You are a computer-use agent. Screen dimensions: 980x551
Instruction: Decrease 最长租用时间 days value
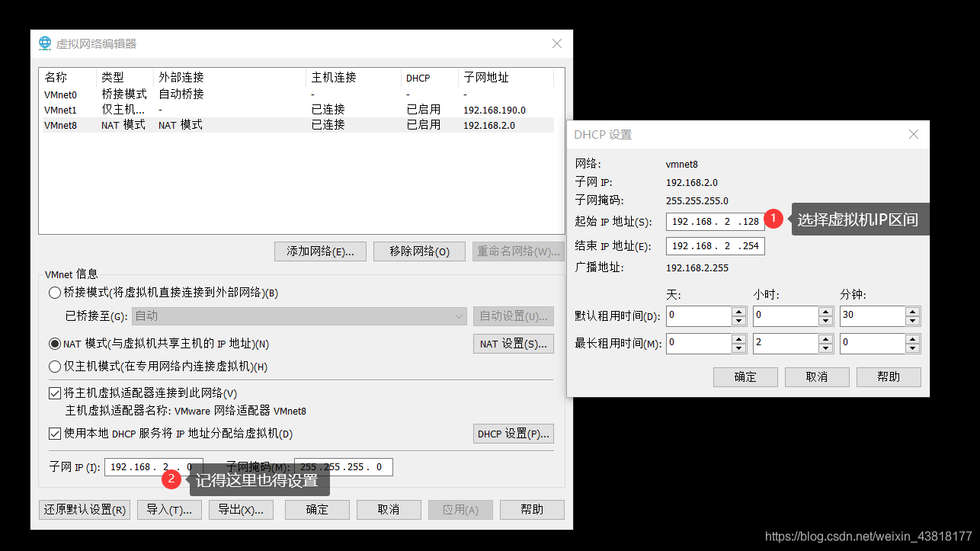tap(738, 348)
